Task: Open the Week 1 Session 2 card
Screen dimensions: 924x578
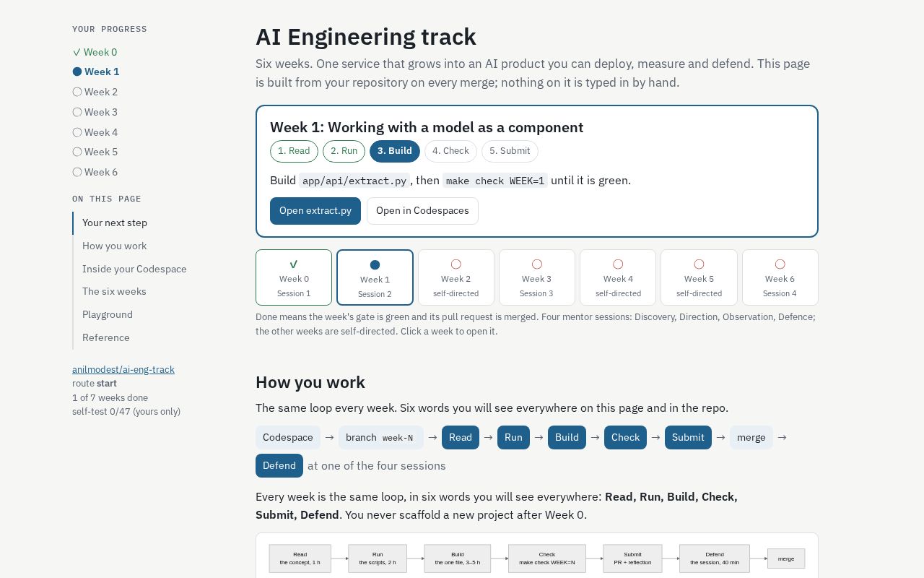Action: [375, 277]
